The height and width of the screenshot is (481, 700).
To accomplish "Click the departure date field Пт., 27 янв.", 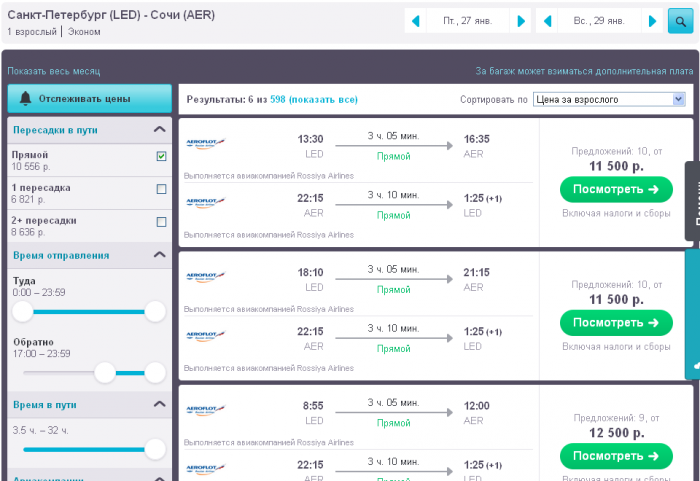I will pyautogui.click(x=468, y=21).
